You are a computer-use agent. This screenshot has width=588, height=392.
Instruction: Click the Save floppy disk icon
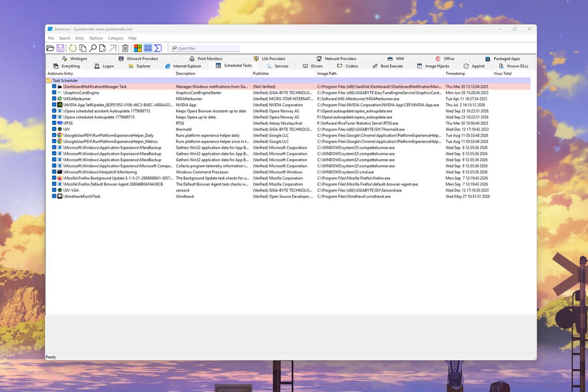pyautogui.click(x=60, y=48)
